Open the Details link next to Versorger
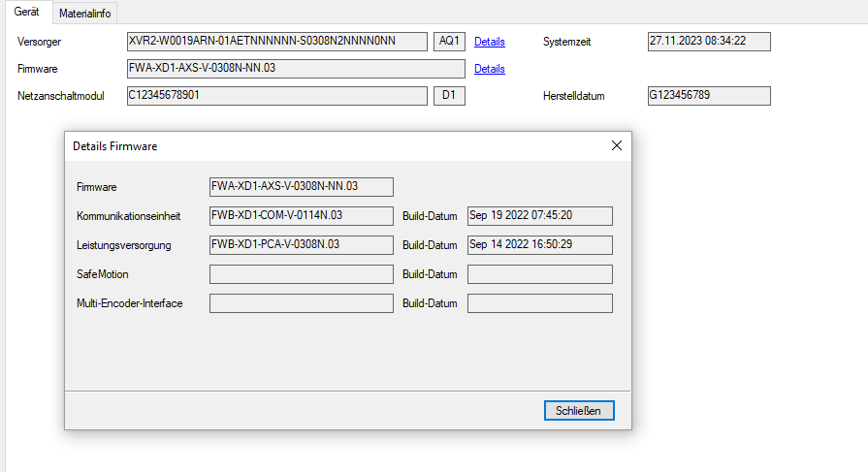The height and width of the screenshot is (472, 868). tap(489, 42)
